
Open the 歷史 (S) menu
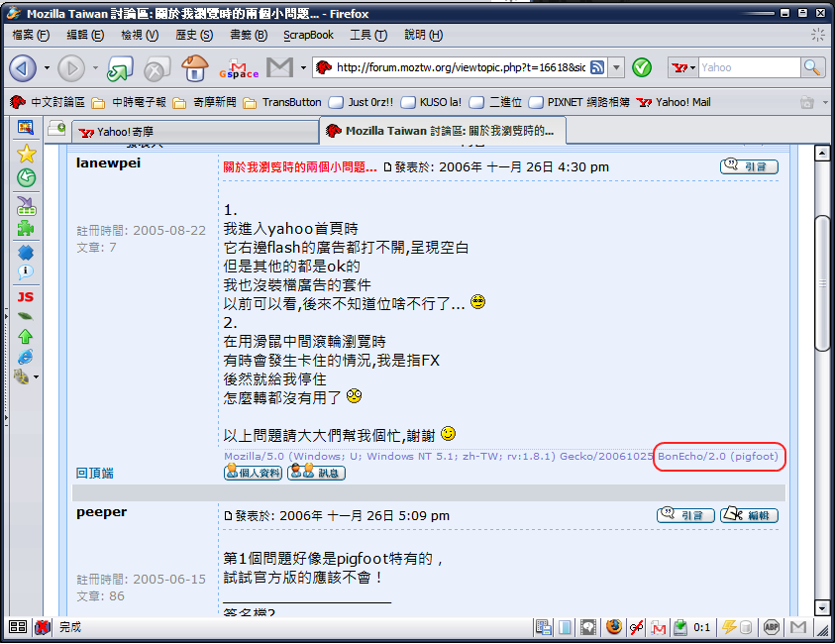(x=194, y=35)
